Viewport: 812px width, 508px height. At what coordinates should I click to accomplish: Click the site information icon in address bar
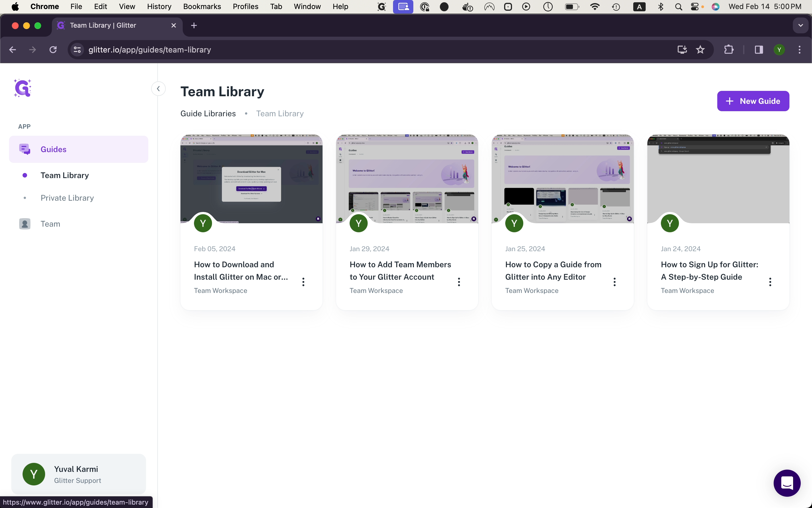tap(77, 50)
